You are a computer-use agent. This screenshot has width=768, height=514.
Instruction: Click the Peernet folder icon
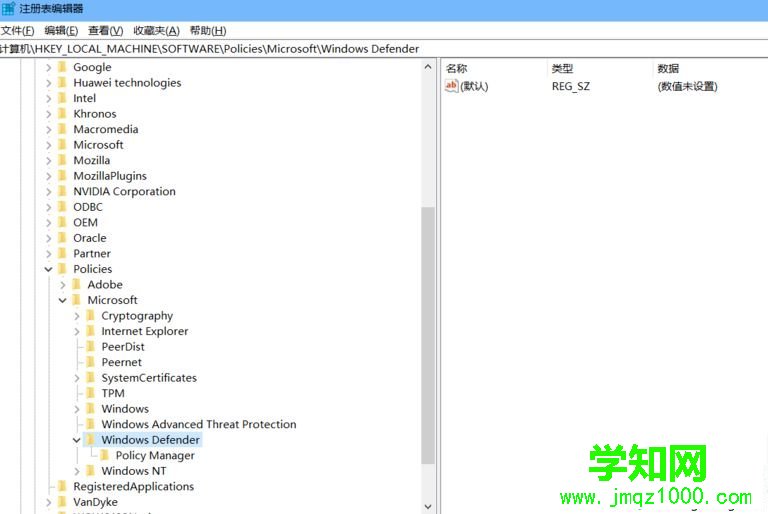click(91, 362)
